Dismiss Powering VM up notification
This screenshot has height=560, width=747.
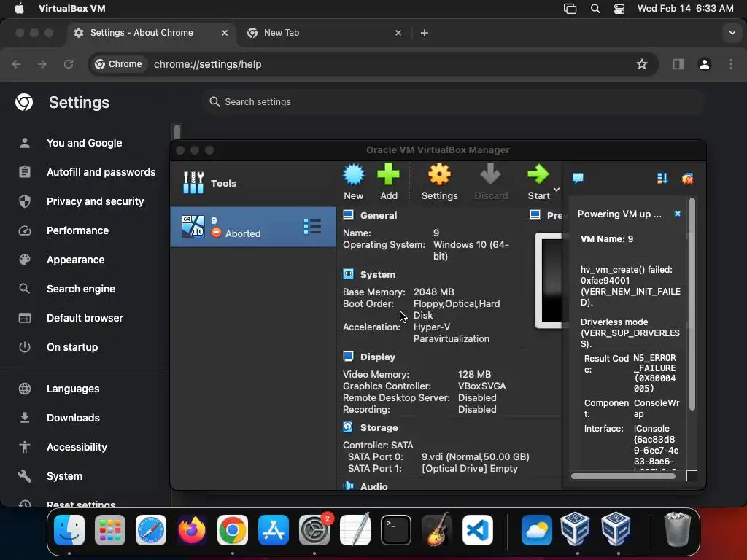(x=678, y=214)
